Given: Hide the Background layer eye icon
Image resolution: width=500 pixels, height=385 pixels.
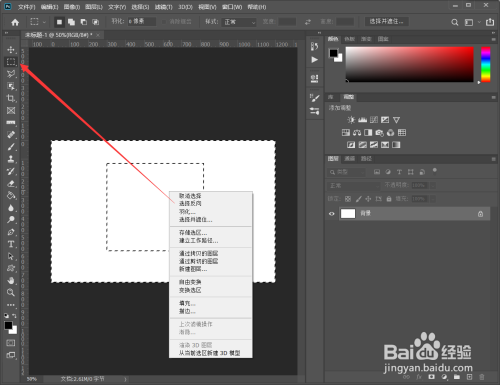Looking at the screenshot, I should tap(332, 214).
